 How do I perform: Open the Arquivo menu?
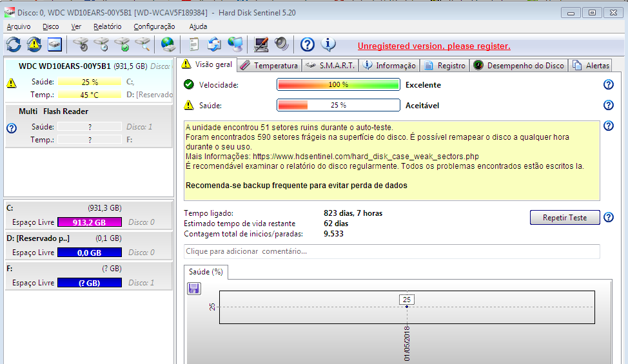pyautogui.click(x=19, y=26)
